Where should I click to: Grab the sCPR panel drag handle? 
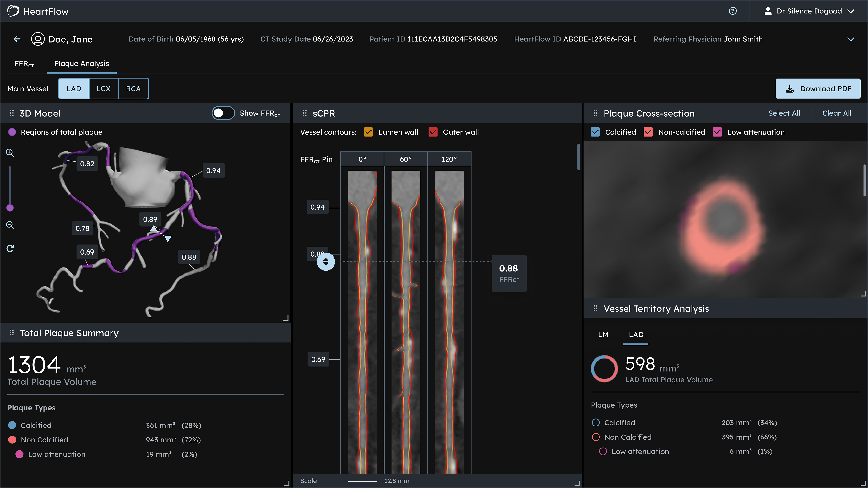point(305,113)
